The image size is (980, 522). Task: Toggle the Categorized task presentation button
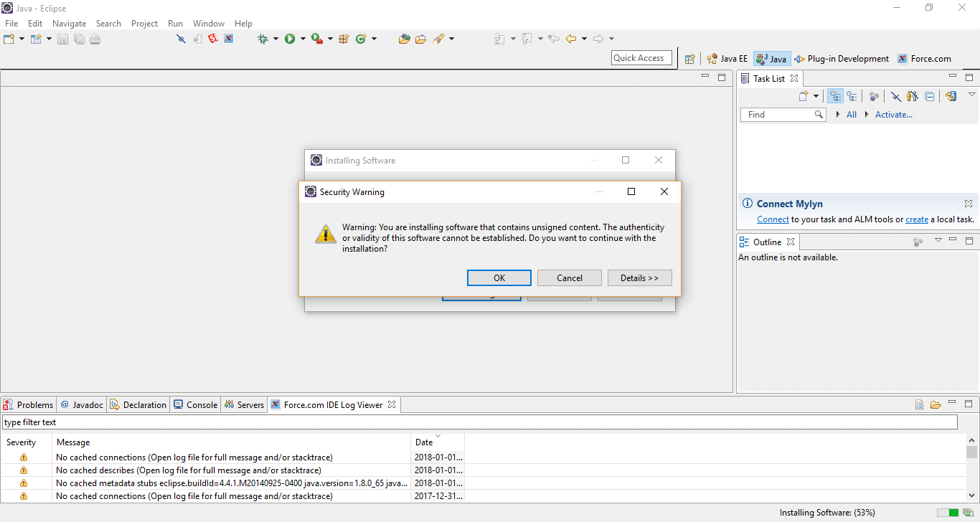(835, 96)
